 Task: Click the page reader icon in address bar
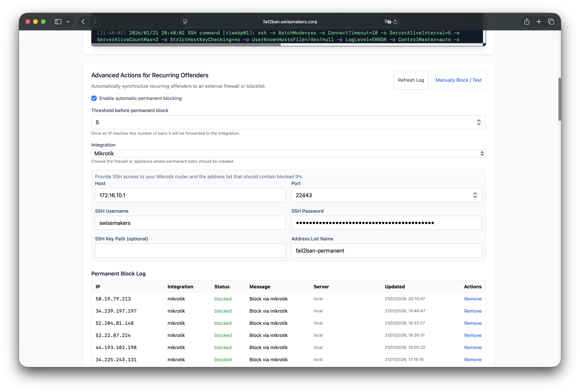coord(185,22)
